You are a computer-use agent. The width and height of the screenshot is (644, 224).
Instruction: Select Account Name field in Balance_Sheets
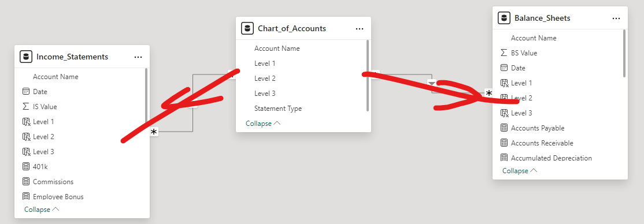pos(534,38)
